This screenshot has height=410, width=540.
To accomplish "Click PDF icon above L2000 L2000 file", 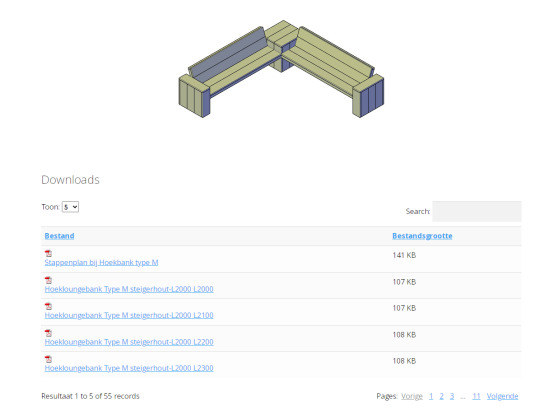I will [x=48, y=280].
